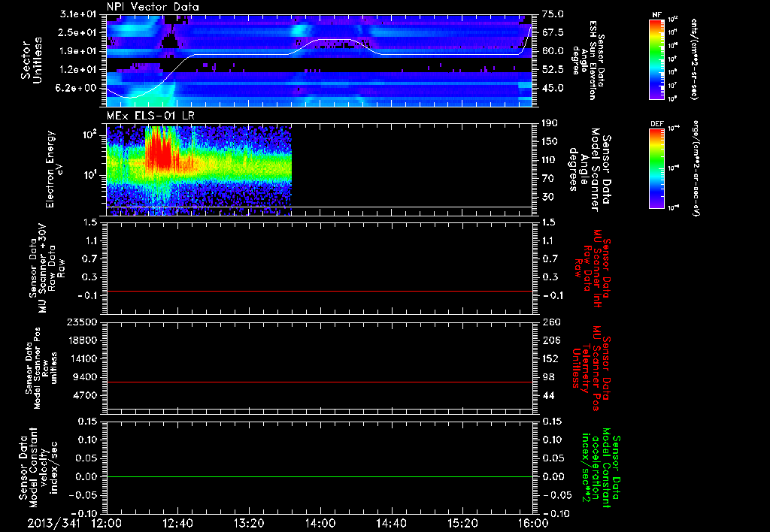Click the 15:20 time axis label
The width and height of the screenshot is (770, 532).
coord(462,523)
